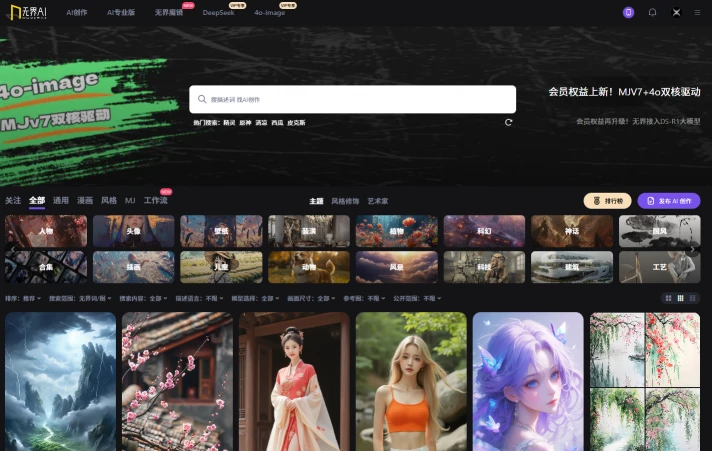Expand the 搜索内容 dropdown
712x451 pixels.
click(x=143, y=298)
